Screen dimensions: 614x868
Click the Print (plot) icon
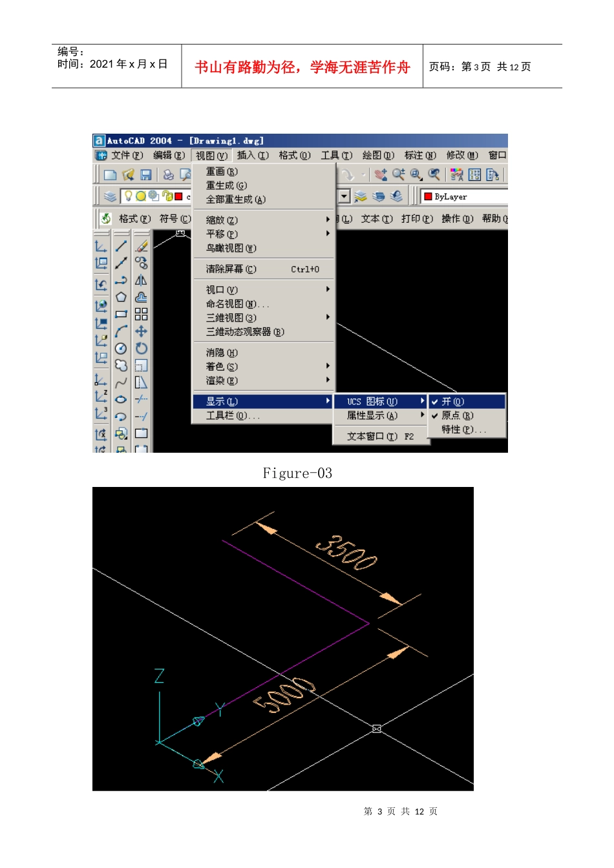(x=169, y=174)
